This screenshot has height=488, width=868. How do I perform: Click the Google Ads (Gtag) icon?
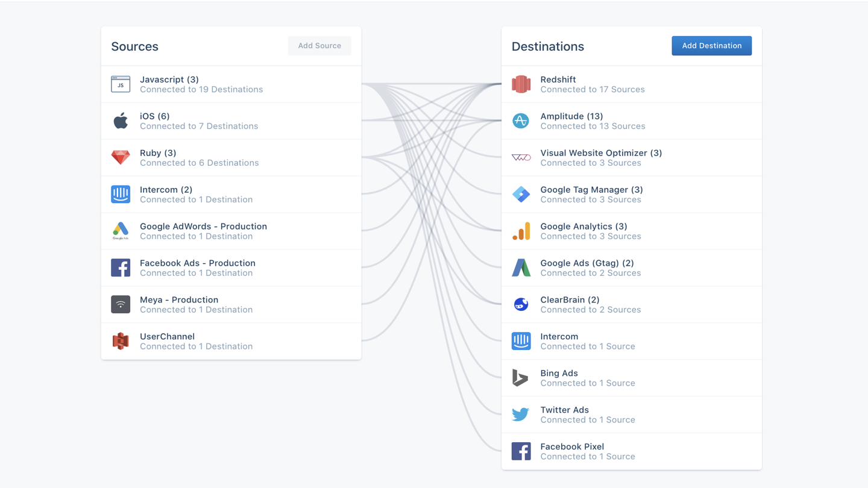pyautogui.click(x=521, y=267)
